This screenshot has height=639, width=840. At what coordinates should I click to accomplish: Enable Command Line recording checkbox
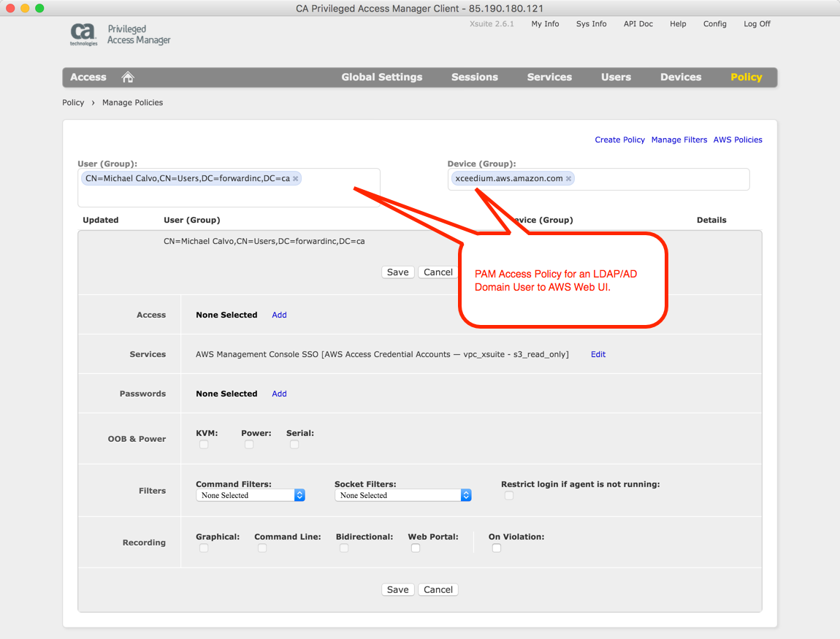coord(262,548)
